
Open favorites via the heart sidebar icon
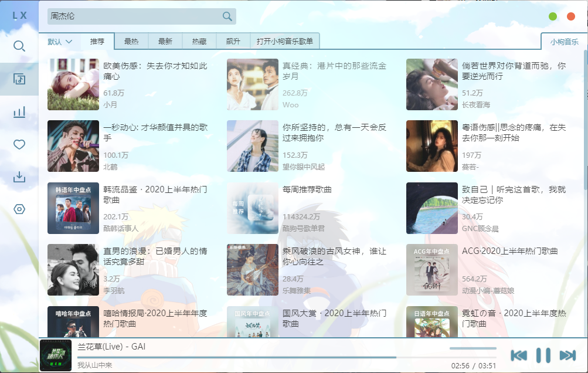pyautogui.click(x=19, y=144)
